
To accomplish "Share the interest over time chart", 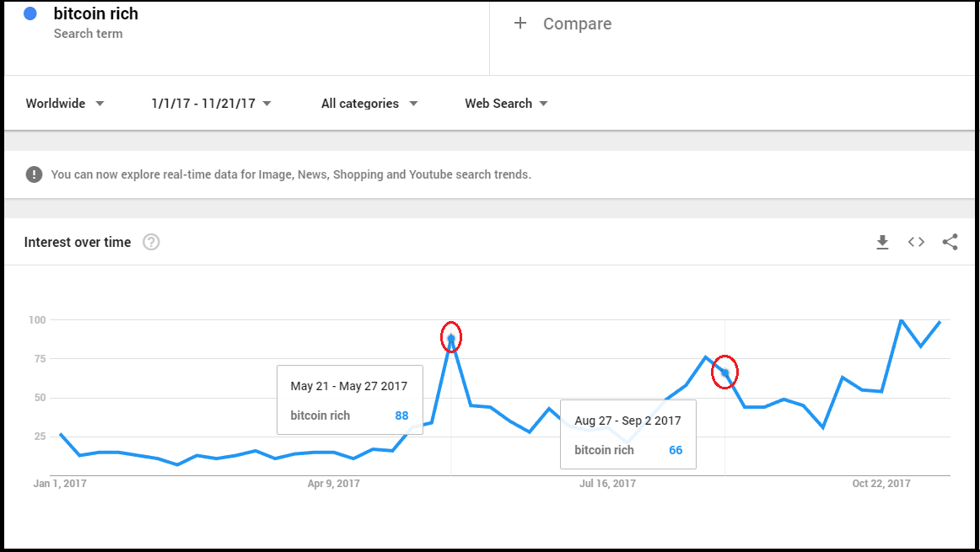I will pos(950,243).
